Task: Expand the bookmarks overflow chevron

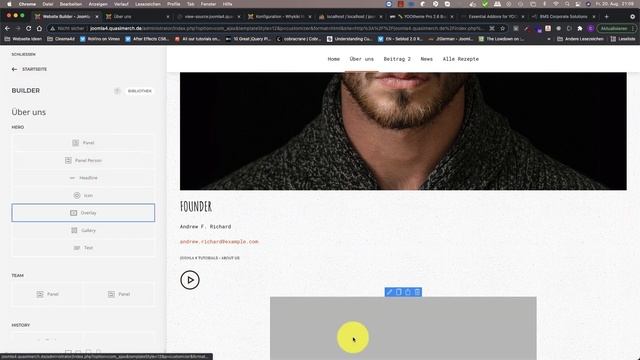Action: [549, 39]
